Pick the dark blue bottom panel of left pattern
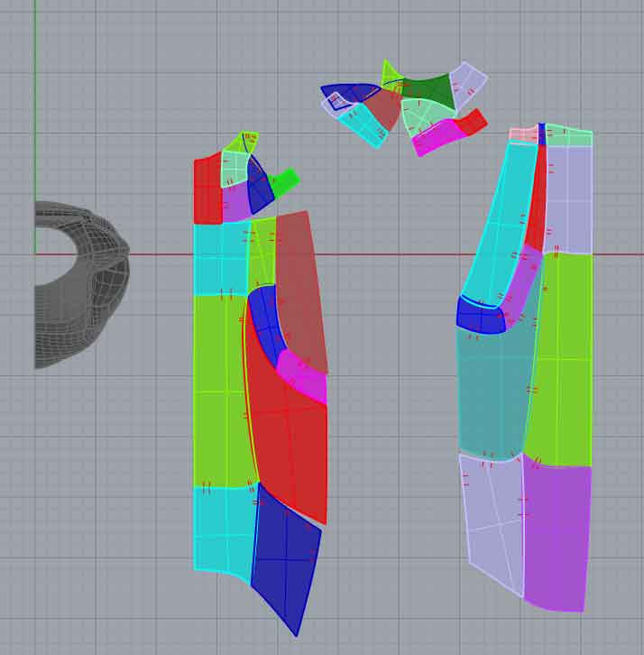This screenshot has width=644, height=655. pyautogui.click(x=286, y=559)
